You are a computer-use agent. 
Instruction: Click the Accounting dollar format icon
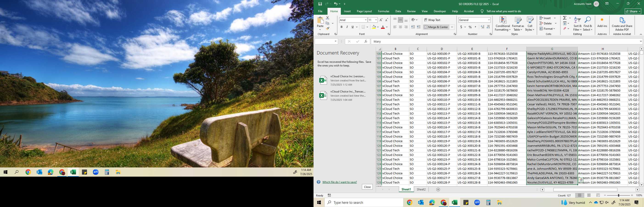coord(461,27)
